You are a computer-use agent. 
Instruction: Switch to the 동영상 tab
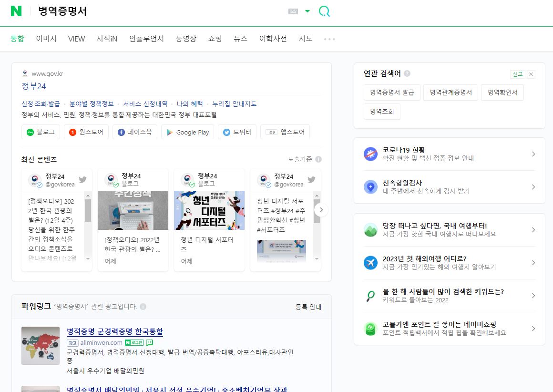[x=186, y=39]
